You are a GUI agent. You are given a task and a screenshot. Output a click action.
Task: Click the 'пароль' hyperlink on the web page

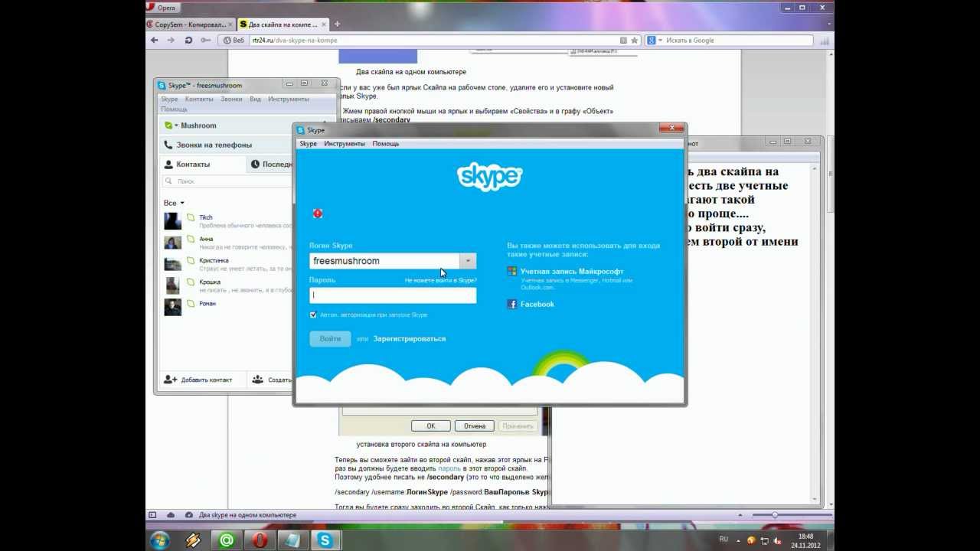[x=449, y=468]
